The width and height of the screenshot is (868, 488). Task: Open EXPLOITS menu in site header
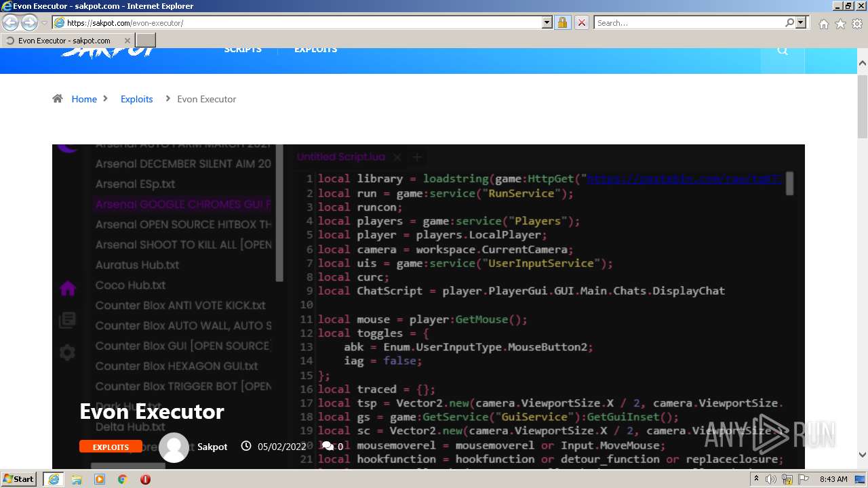(x=315, y=50)
